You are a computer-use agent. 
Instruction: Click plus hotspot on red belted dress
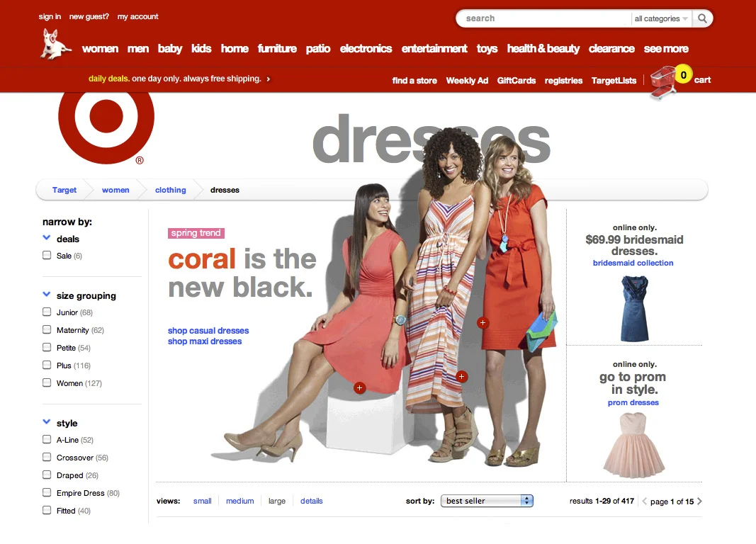pyautogui.click(x=483, y=323)
